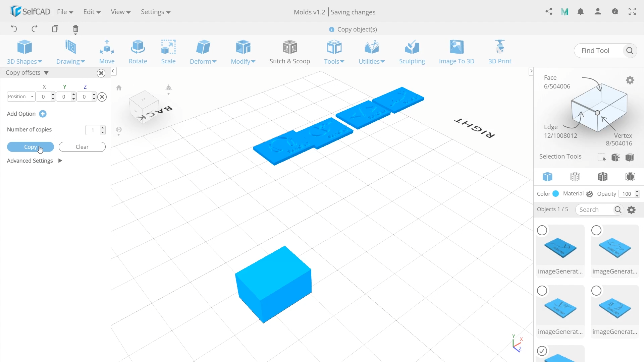Toggle second imageGenerat object selection circle
Screen dimensions: 644x362
596,231
